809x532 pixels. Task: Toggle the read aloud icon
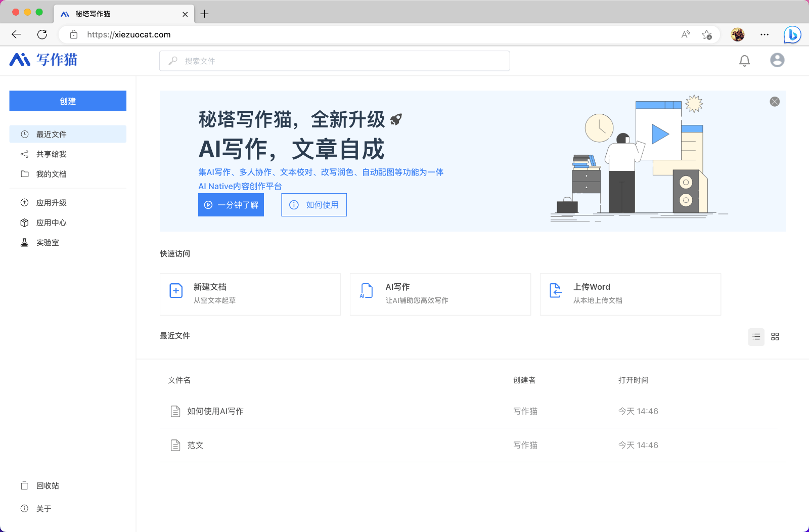pyautogui.click(x=686, y=34)
